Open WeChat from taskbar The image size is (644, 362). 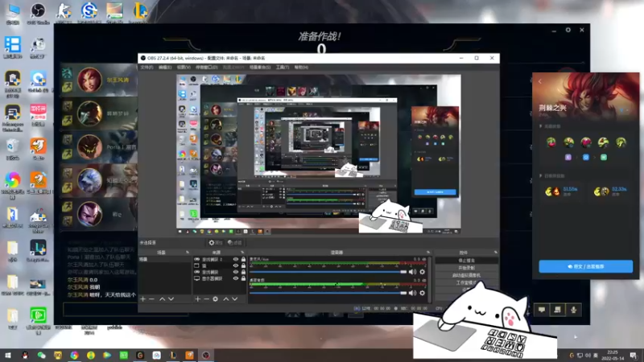click(42, 356)
